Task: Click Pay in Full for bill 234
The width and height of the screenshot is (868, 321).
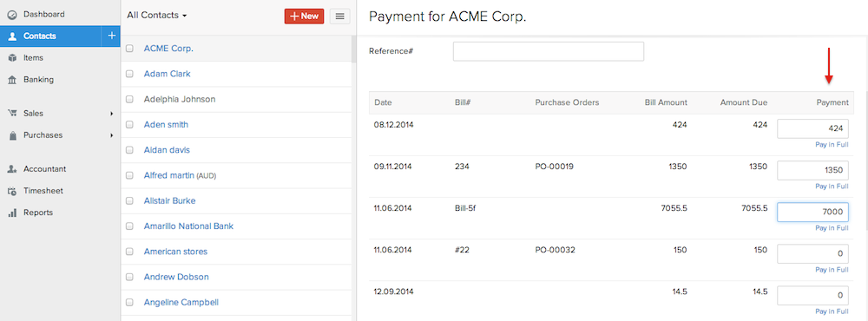Action: point(832,186)
